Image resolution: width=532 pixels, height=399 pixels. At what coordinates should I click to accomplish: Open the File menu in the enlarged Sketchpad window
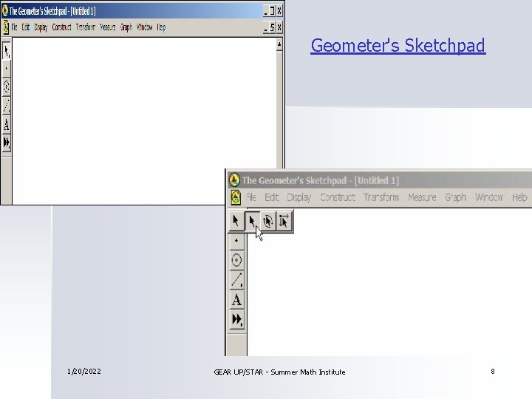[x=251, y=197]
